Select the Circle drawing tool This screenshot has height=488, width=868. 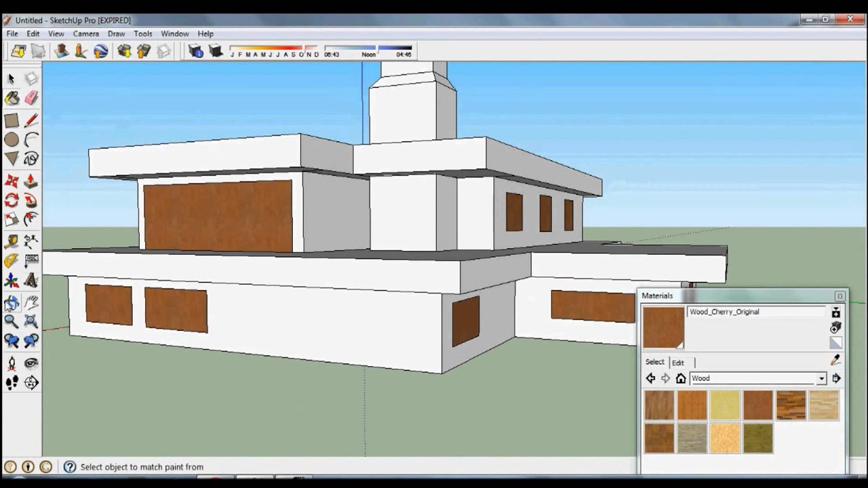[x=12, y=140]
